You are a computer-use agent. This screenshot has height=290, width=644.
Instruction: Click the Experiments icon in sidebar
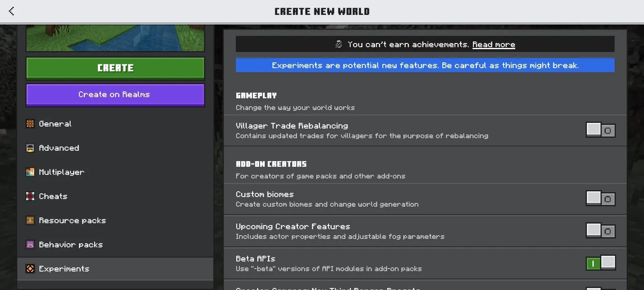click(30, 269)
